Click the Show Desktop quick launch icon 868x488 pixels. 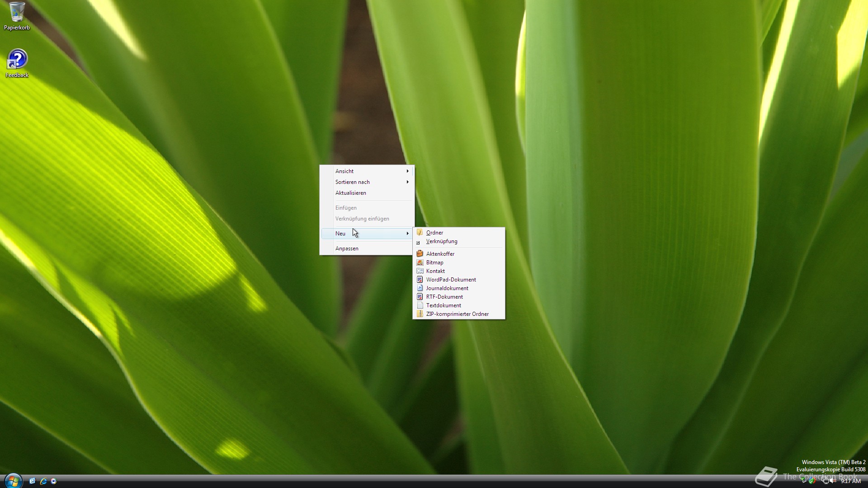pos(33,481)
